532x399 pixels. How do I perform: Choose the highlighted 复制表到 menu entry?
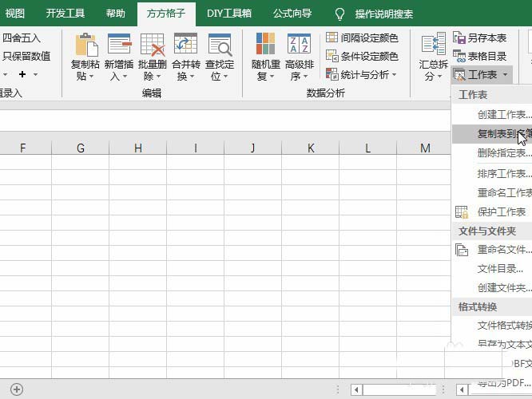pyautogui.click(x=492, y=134)
